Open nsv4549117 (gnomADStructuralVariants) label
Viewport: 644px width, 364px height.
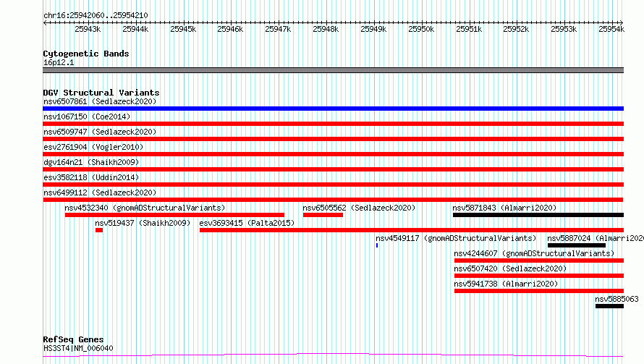[x=456, y=238]
